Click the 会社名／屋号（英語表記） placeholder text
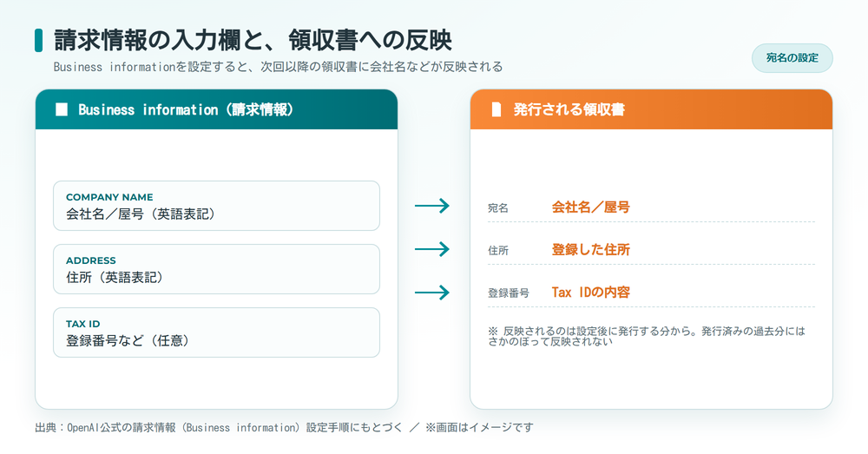The width and height of the screenshot is (868, 454). [x=141, y=214]
